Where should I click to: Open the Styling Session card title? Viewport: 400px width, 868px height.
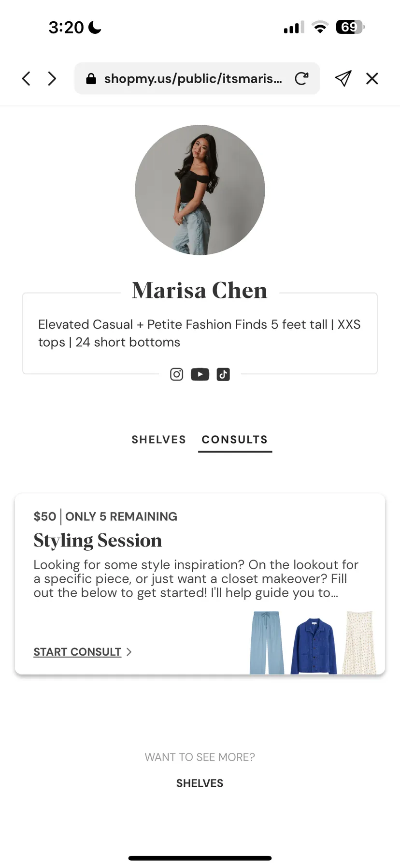point(98,540)
